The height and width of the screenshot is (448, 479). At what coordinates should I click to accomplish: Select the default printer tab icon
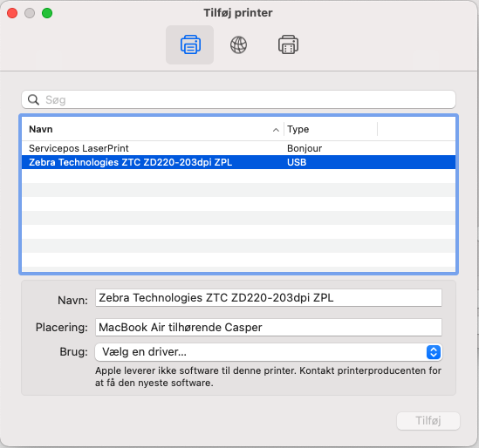click(190, 44)
